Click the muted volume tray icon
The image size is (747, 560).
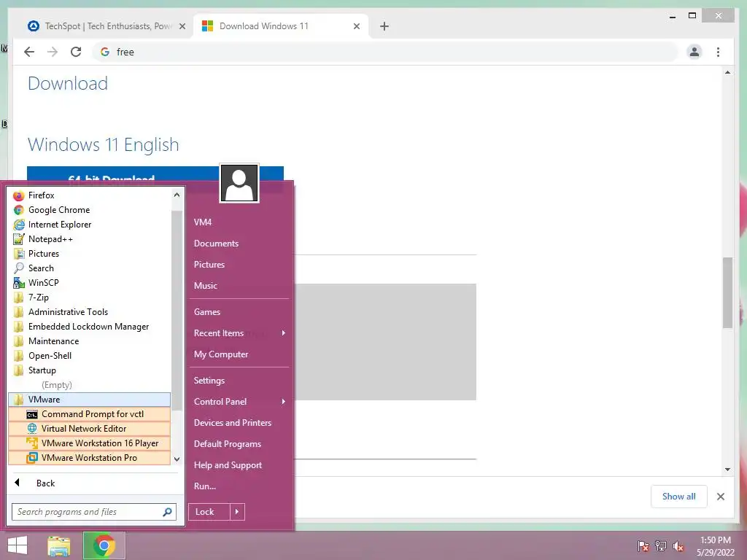click(678, 546)
